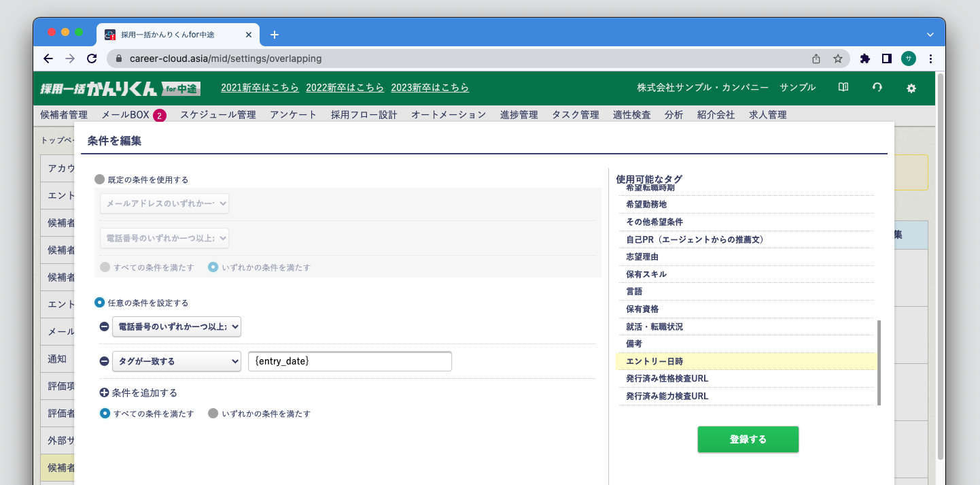Image resolution: width=980 pixels, height=485 pixels.
Task: Open アンケート menu
Action: tap(294, 115)
